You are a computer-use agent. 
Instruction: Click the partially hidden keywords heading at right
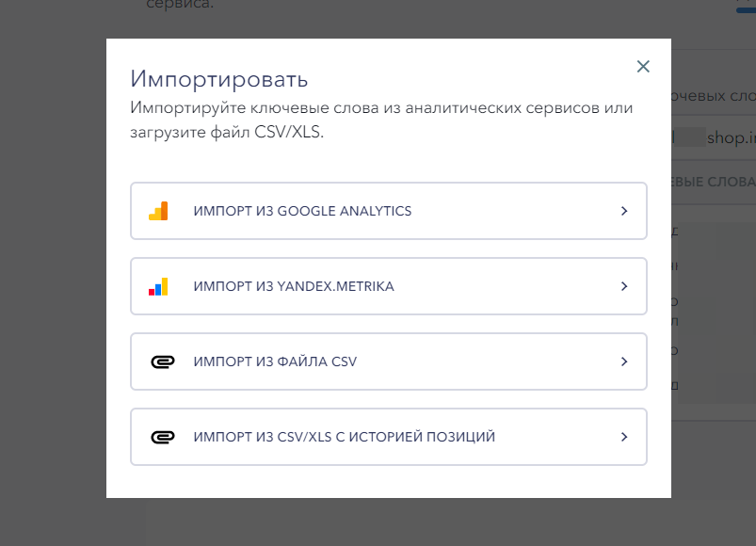pyautogui.click(x=713, y=96)
